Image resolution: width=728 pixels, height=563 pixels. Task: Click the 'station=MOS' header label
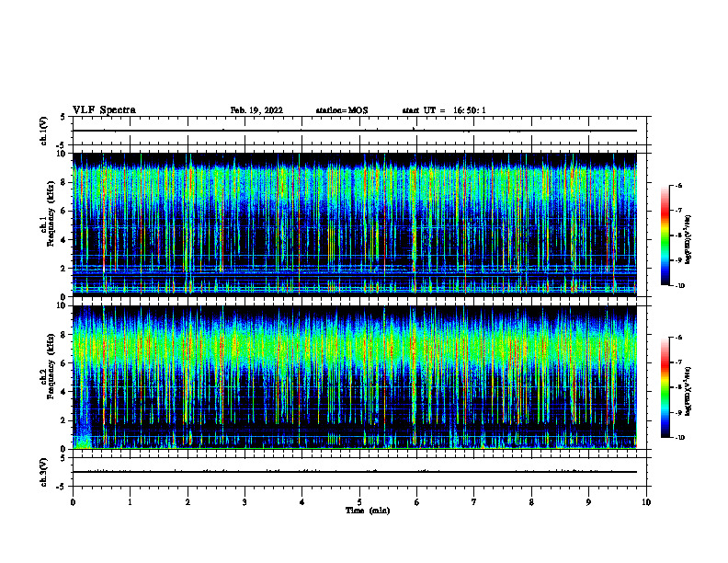click(342, 110)
